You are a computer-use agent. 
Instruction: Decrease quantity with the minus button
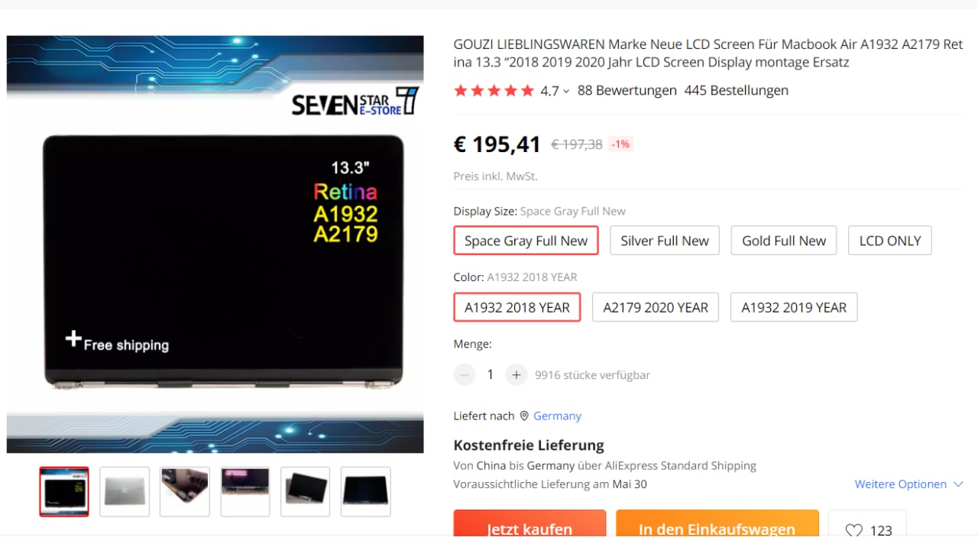click(x=465, y=374)
